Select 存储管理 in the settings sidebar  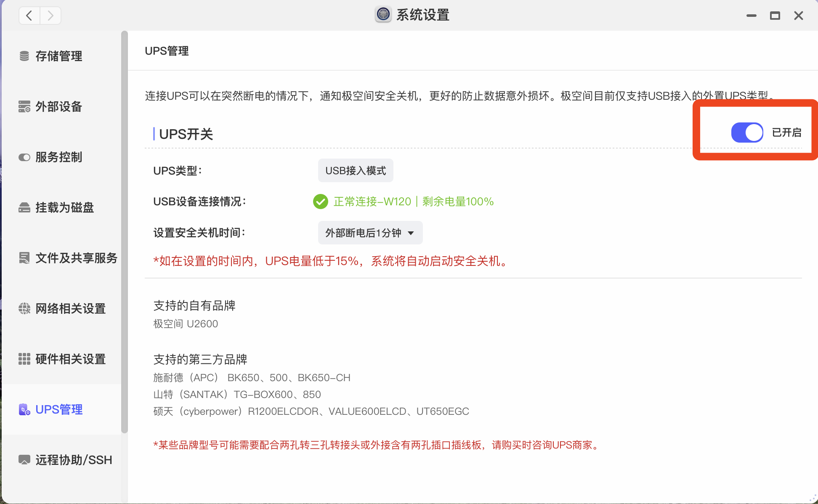[59, 56]
